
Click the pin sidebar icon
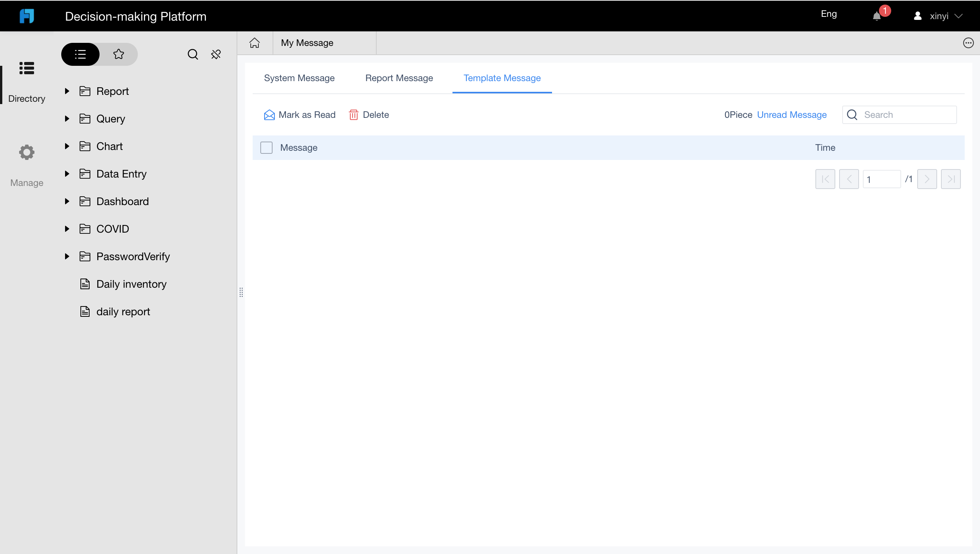tap(216, 54)
